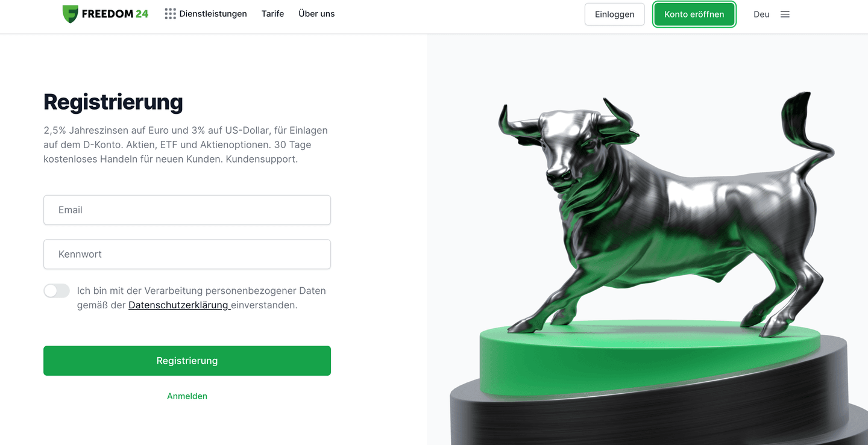Open the hamburger menu icon
868x445 pixels.
pos(785,14)
